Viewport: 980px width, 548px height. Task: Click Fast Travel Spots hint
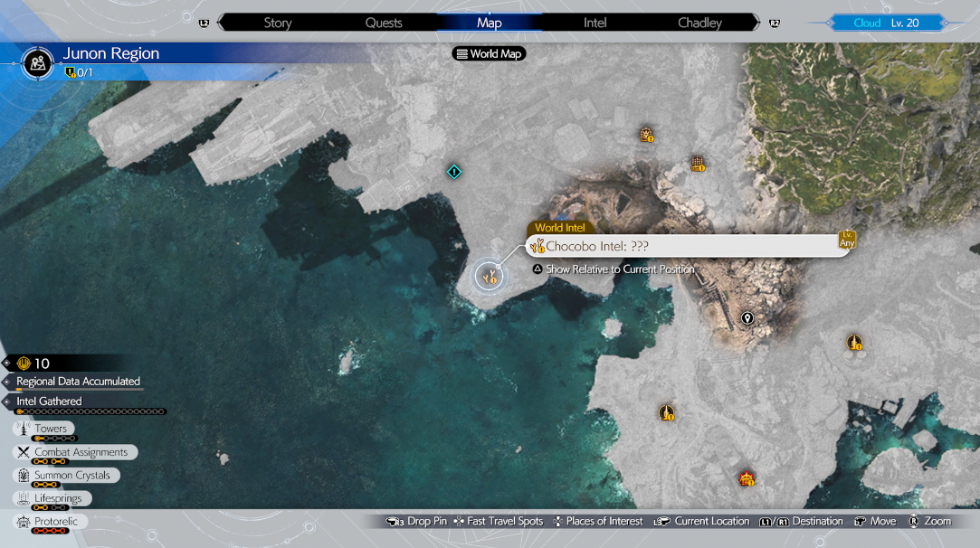click(498, 521)
